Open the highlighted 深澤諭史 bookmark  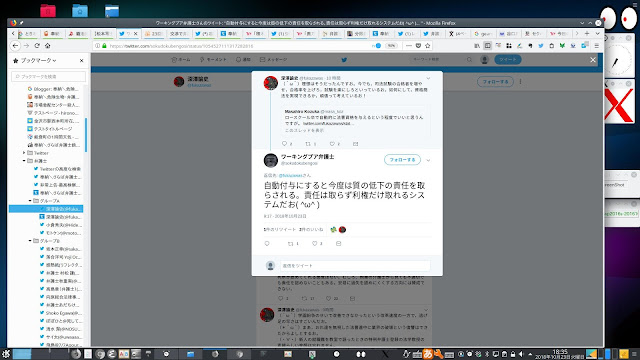coord(46,209)
